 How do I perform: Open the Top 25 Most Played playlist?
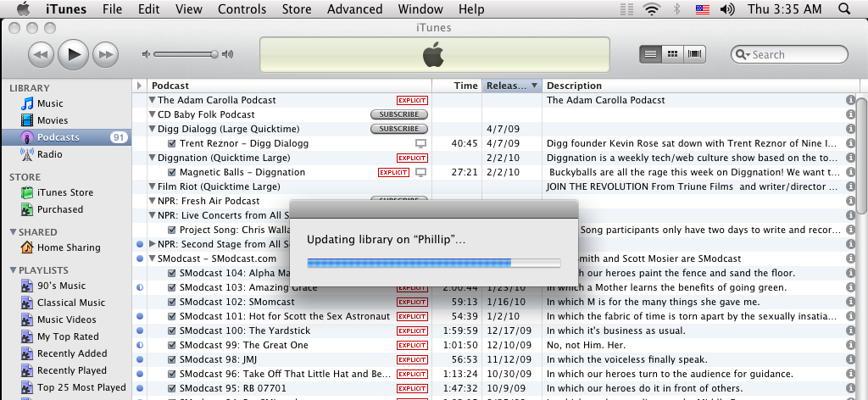[81, 387]
